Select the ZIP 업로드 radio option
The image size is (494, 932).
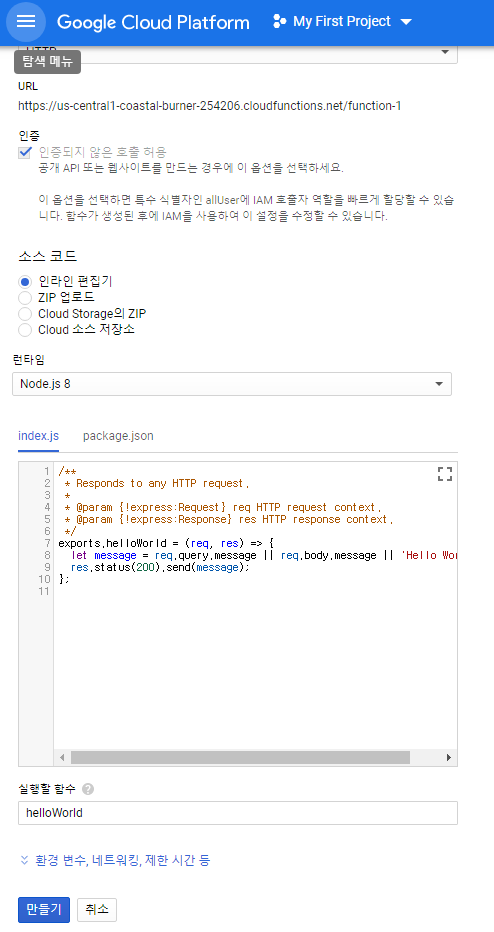point(25,298)
